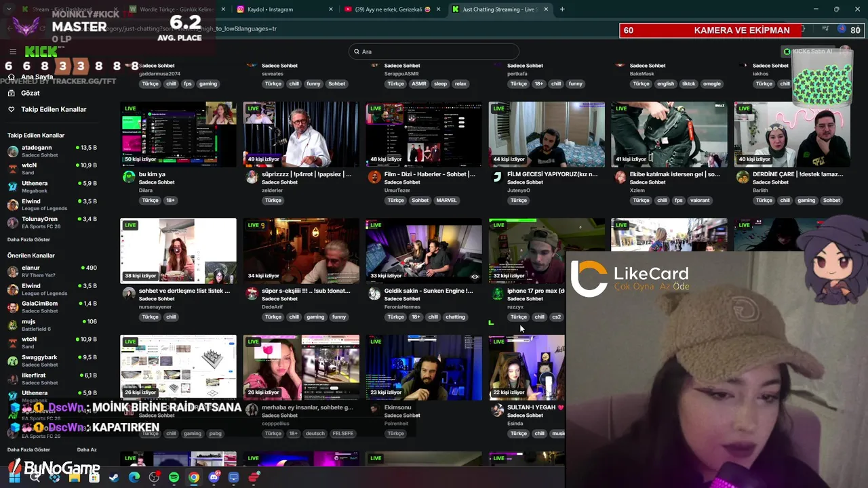The height and width of the screenshot is (488, 868).
Task: Open the Kick hamburger sidebar menu
Action: tap(12, 52)
